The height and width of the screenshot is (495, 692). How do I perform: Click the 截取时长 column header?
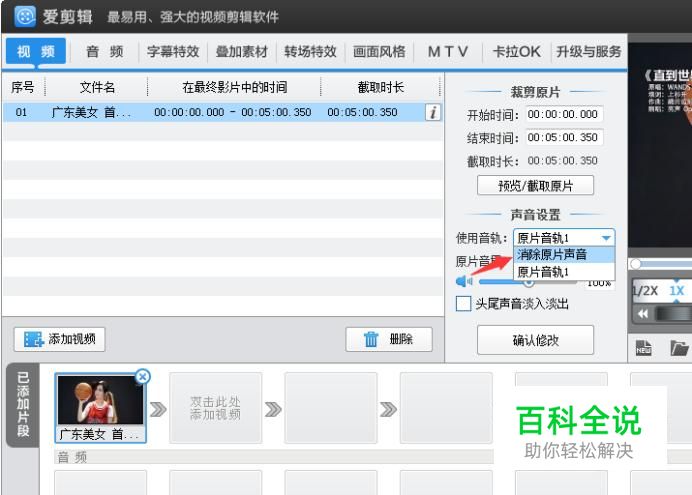coord(380,87)
